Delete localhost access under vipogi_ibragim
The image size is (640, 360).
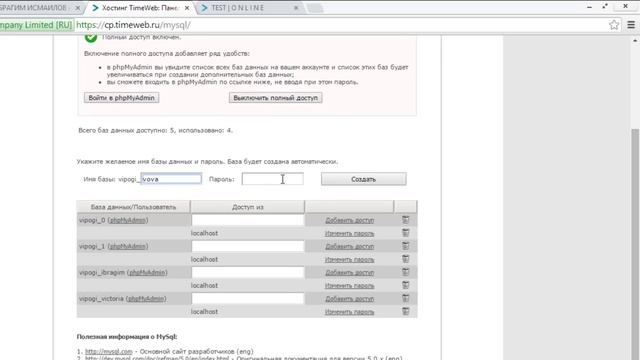point(405,285)
